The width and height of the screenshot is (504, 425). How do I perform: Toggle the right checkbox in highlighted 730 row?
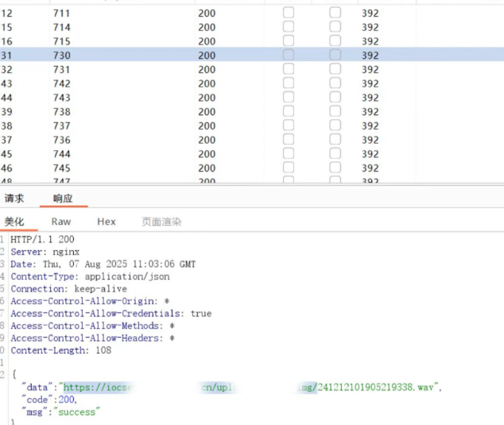[335, 55]
